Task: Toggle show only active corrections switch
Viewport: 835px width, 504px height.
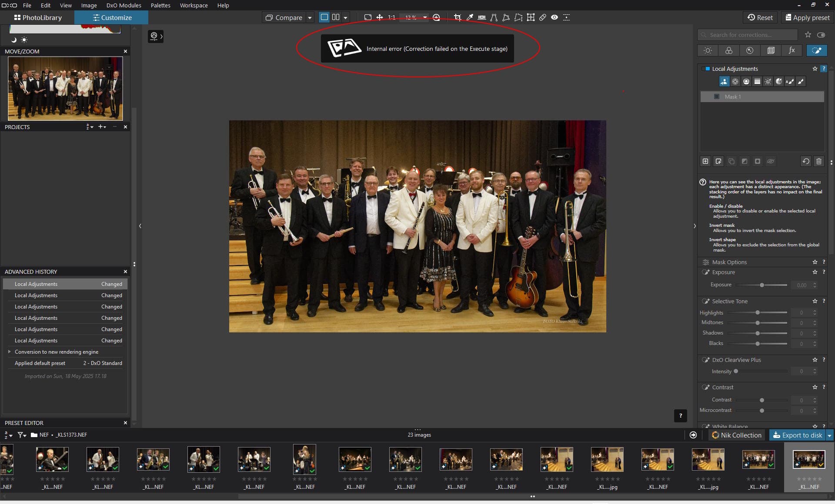Action: coord(821,35)
